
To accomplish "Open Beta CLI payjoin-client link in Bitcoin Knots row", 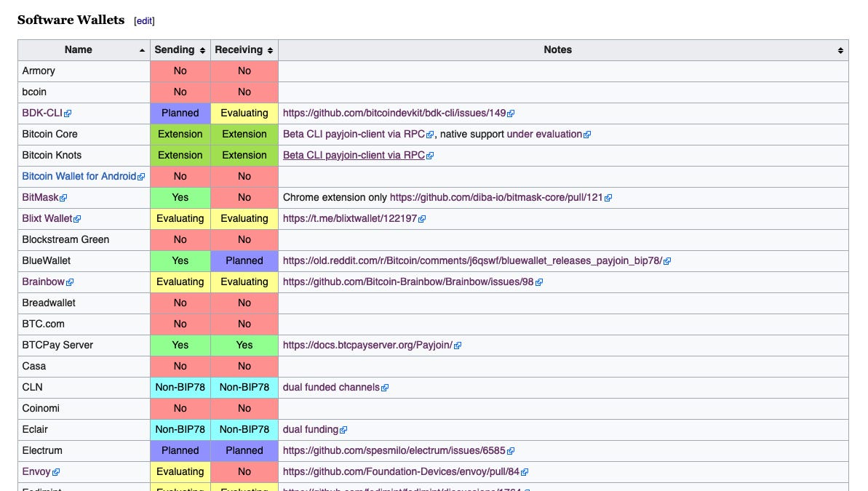I will (x=354, y=155).
